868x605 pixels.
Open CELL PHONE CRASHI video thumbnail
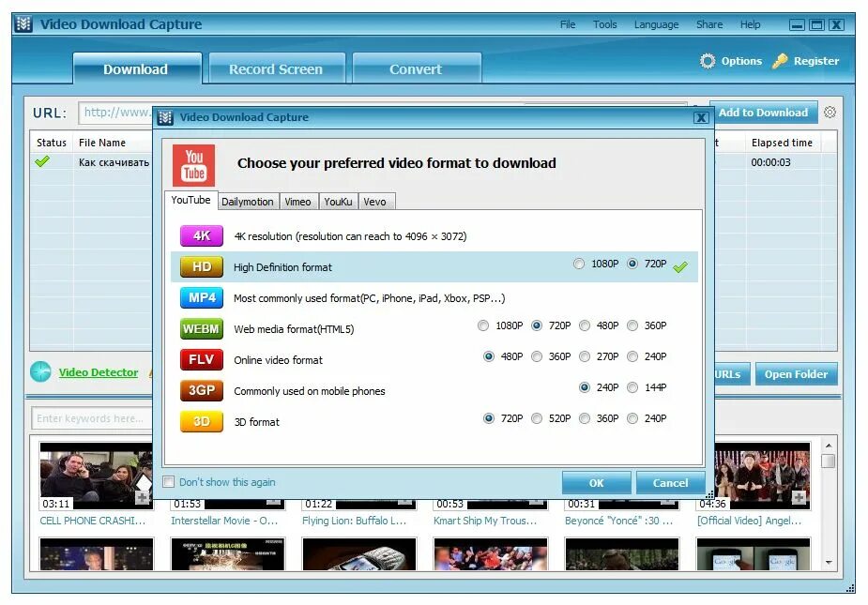97,476
